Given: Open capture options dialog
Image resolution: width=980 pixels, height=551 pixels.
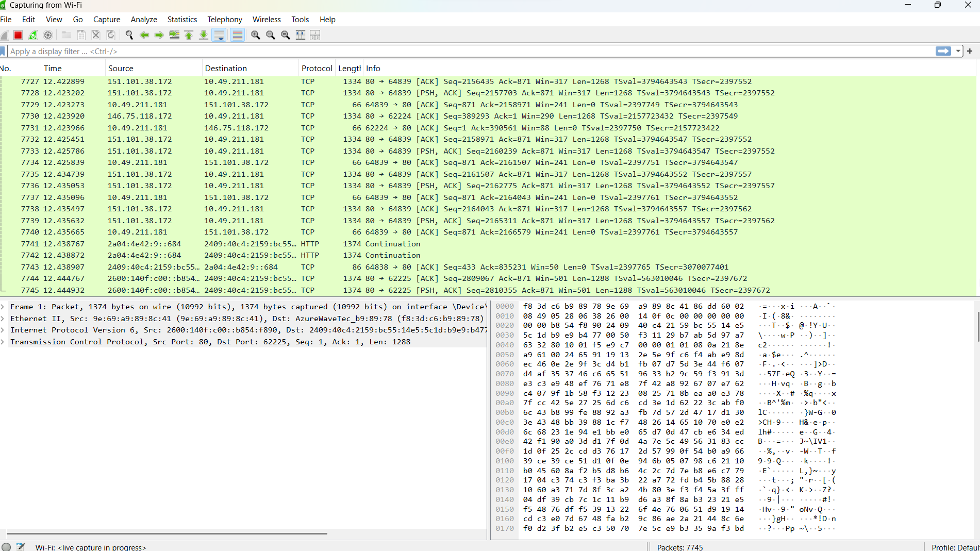Looking at the screenshot, I should coord(48,35).
